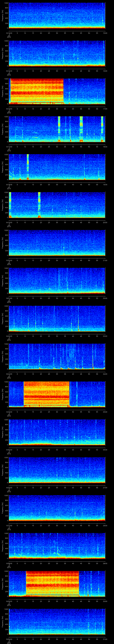Click the vertical burst near 19 seconds in the 8:19:00 panel

pyautogui.click(x=39, y=204)
